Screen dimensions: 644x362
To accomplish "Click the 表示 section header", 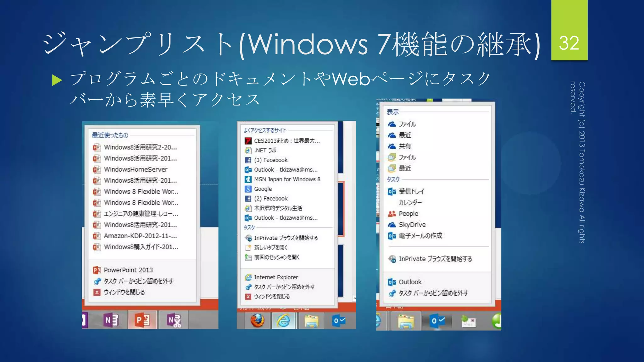I will 393,112.
